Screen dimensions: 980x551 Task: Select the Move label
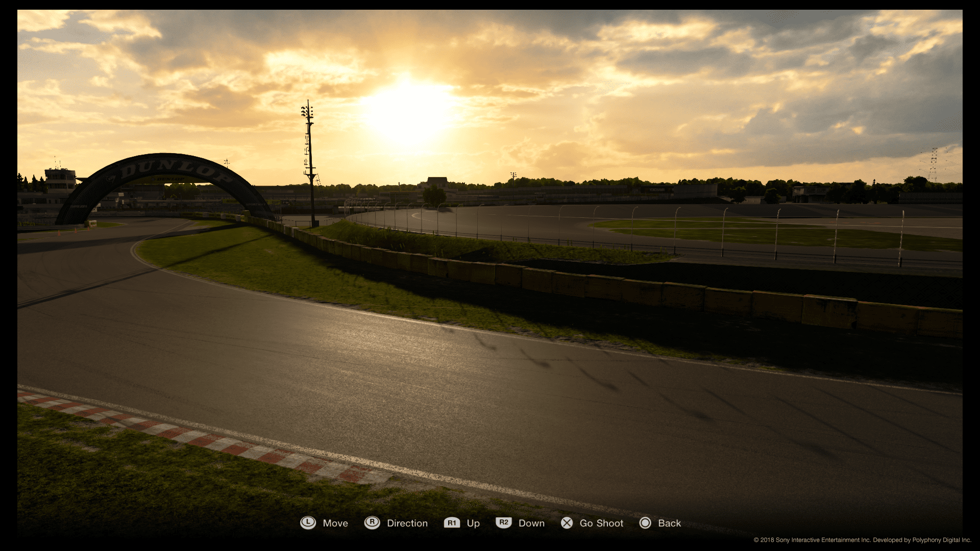click(x=335, y=523)
